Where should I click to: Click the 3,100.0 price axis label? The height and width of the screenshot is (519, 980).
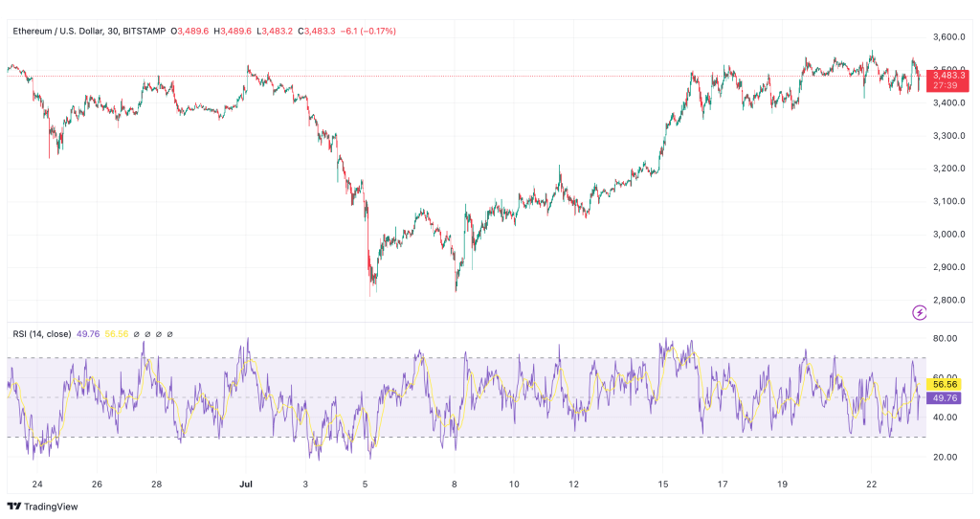(948, 201)
